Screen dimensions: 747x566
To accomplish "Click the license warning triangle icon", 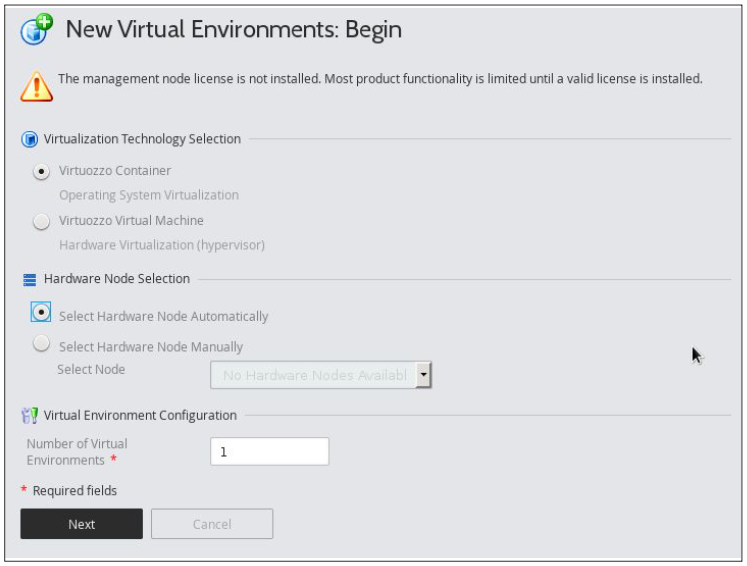I will click(36, 86).
